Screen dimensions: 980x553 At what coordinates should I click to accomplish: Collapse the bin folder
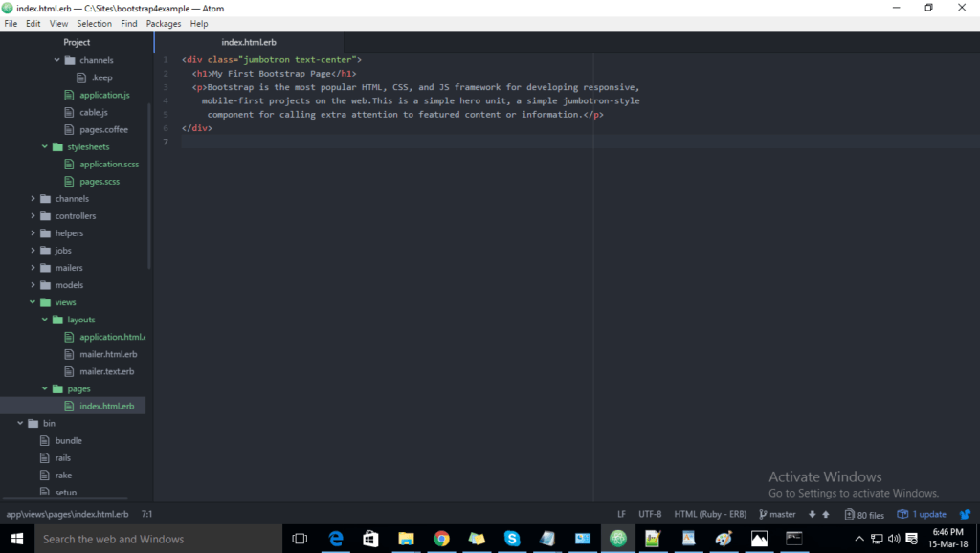20,423
